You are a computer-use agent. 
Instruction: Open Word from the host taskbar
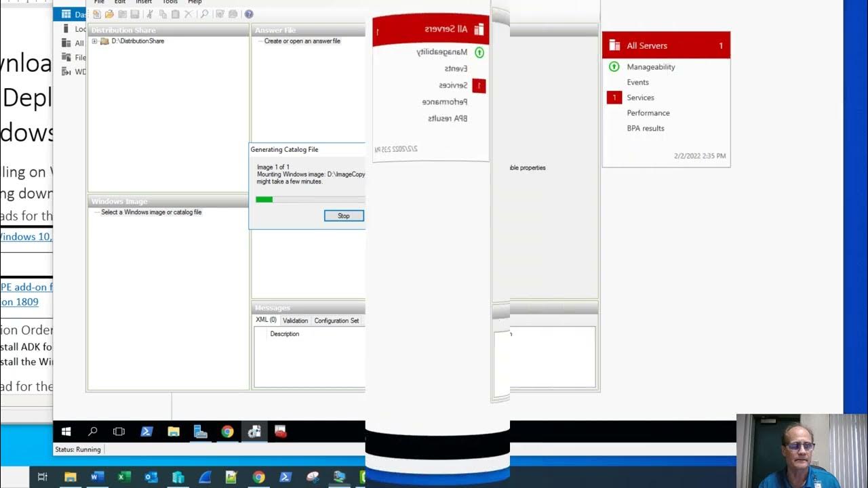point(97,477)
